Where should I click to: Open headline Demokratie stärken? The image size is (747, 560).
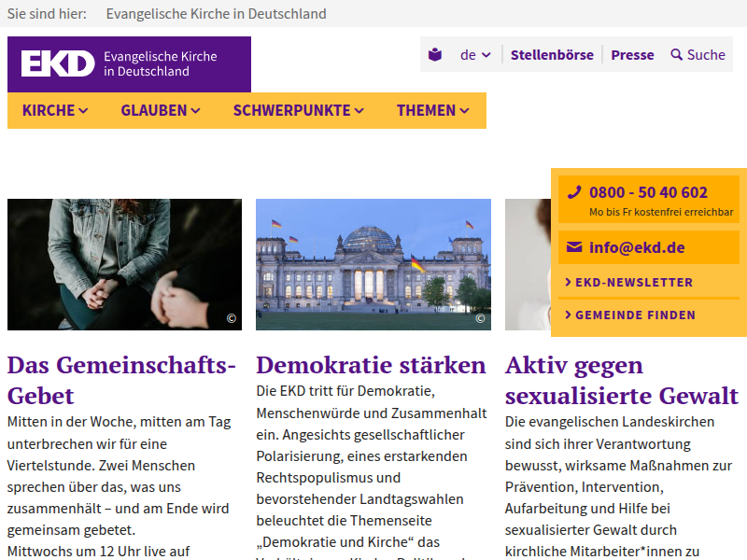371,365
